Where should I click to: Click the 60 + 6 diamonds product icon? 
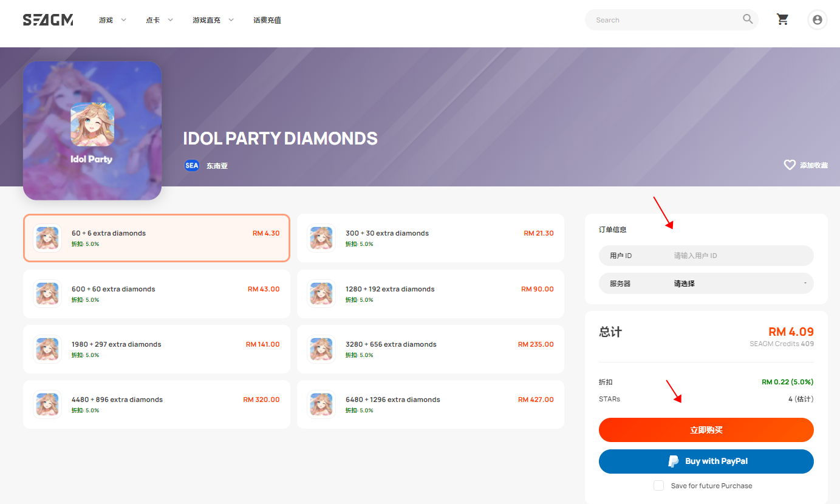(47, 238)
